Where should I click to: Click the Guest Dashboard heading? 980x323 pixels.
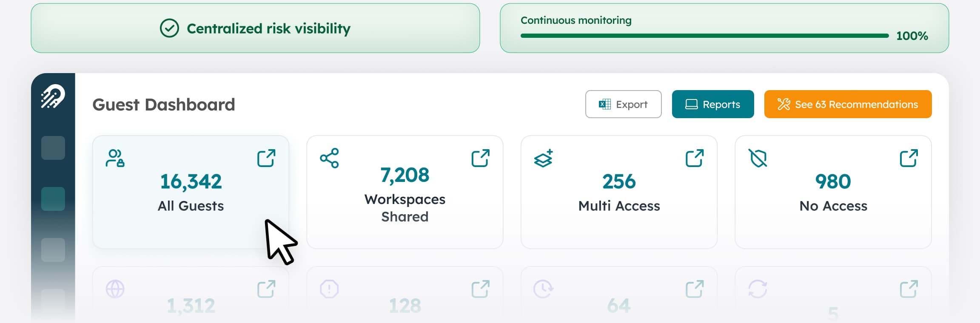164,105
